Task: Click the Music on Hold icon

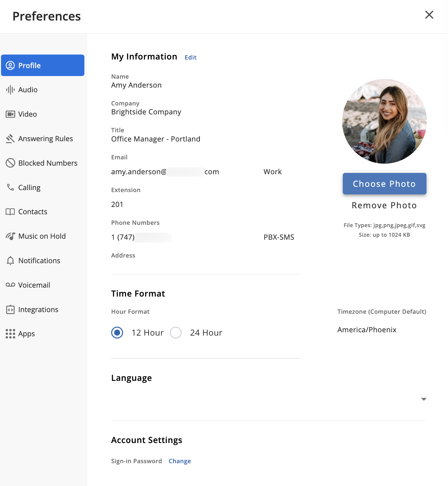Action: 10,236
